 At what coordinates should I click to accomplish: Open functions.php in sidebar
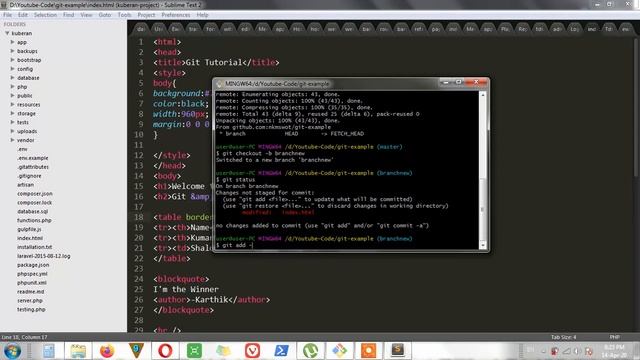[34, 220]
